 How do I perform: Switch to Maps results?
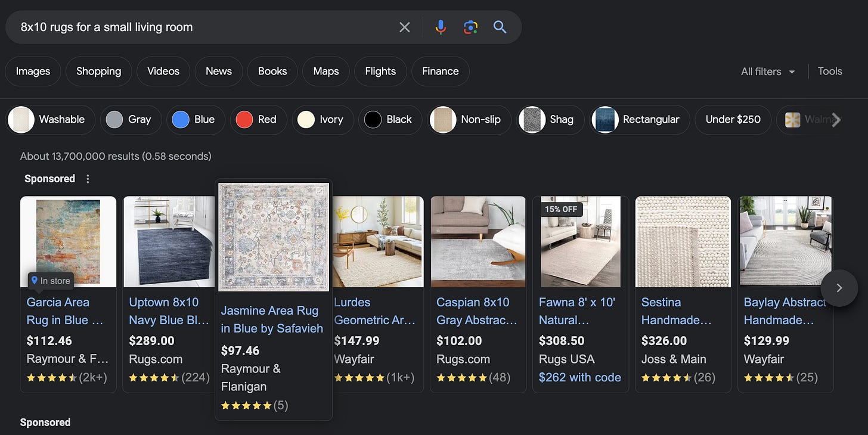[x=326, y=71]
